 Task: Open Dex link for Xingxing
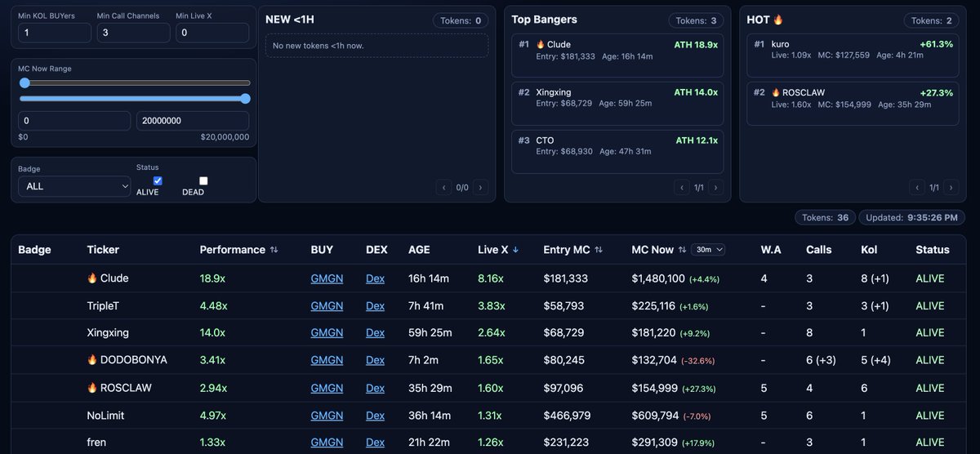[x=375, y=333]
